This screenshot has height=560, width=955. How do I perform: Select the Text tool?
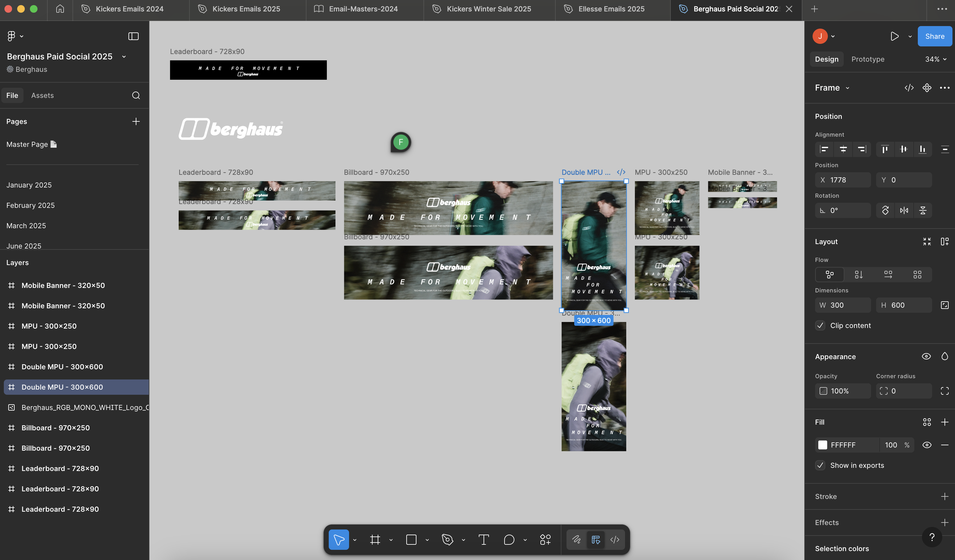click(x=484, y=540)
